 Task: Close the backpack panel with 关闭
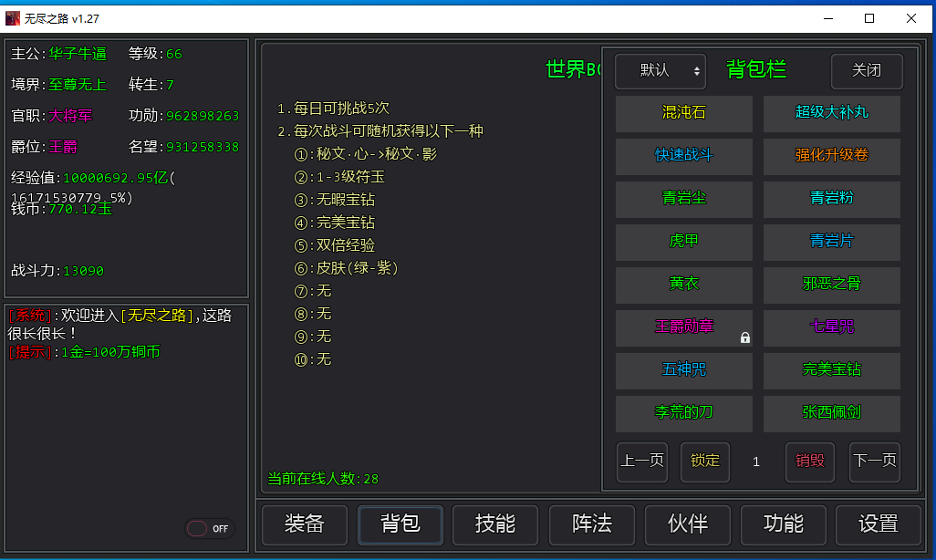click(x=867, y=71)
